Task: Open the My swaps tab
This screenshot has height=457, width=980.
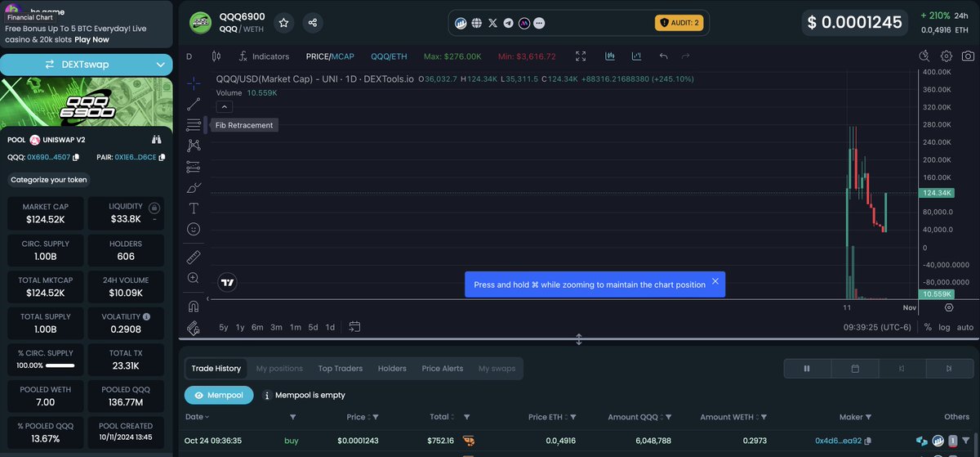Action: (x=497, y=369)
